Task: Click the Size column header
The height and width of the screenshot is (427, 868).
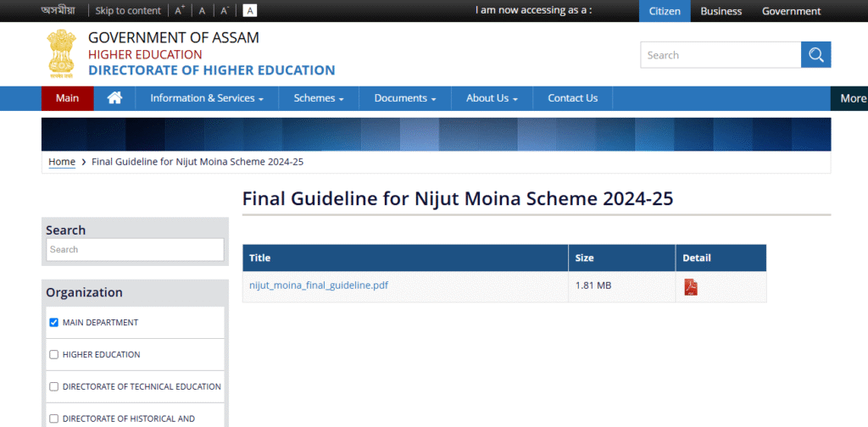Action: 621,258
